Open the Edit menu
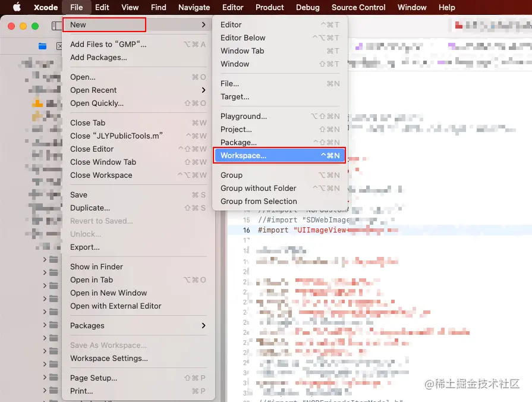532x402 pixels. click(x=102, y=7)
